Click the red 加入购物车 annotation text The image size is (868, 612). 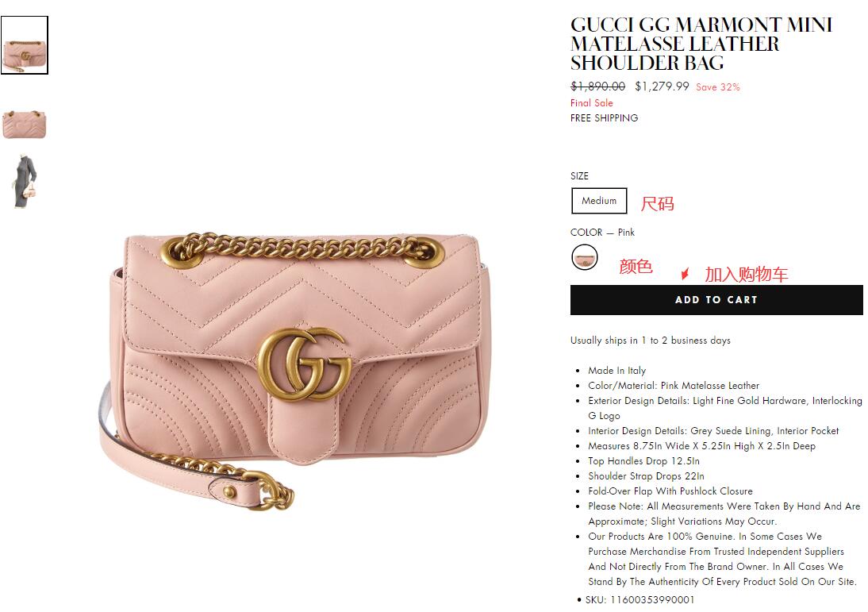(746, 274)
